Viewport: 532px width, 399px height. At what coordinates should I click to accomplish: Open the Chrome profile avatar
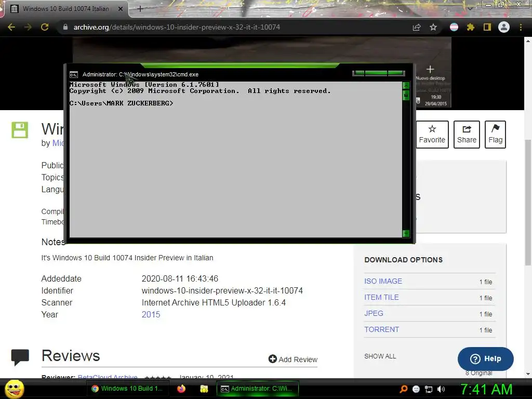coord(504,27)
